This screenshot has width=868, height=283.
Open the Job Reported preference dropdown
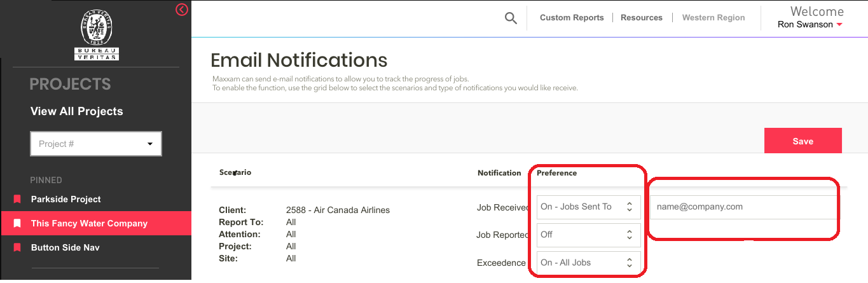pyautogui.click(x=588, y=235)
